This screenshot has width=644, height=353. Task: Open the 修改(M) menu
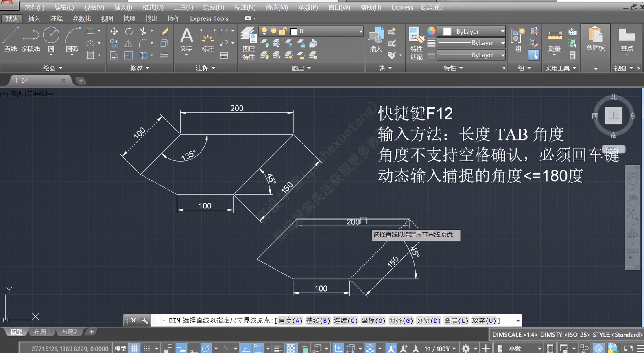pyautogui.click(x=277, y=7)
